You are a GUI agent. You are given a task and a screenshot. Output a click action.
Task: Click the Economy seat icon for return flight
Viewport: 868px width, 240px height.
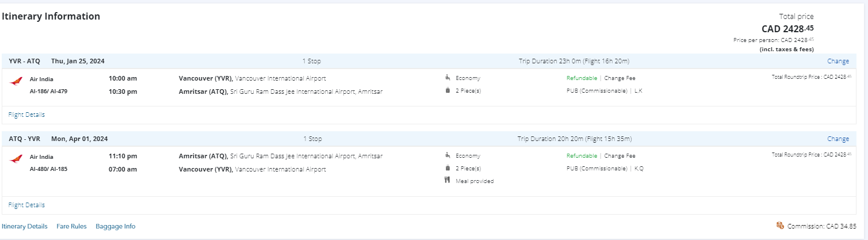tap(447, 155)
